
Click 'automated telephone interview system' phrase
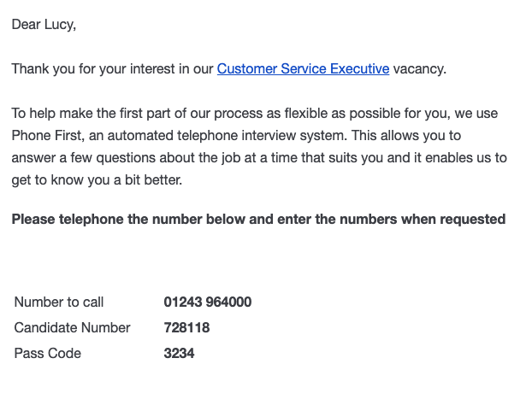tap(227, 136)
